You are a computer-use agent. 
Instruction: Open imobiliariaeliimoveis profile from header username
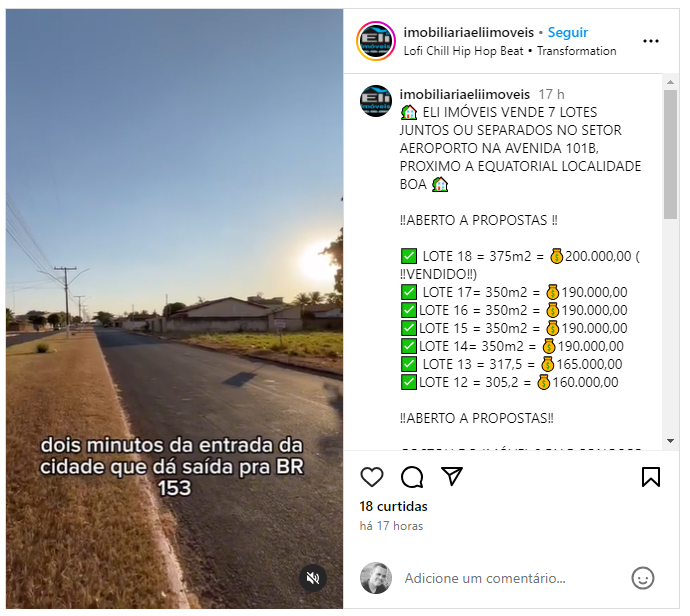tap(470, 33)
